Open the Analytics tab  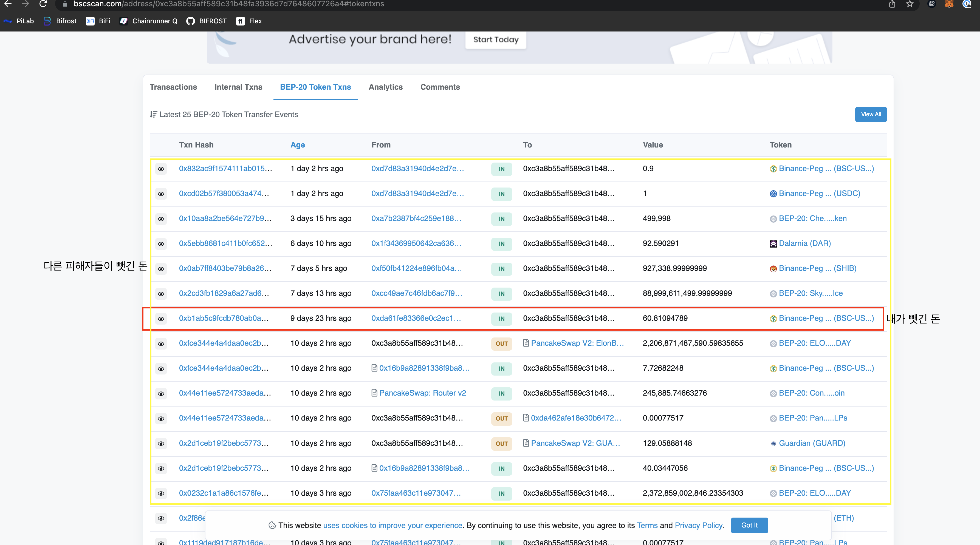(x=385, y=87)
